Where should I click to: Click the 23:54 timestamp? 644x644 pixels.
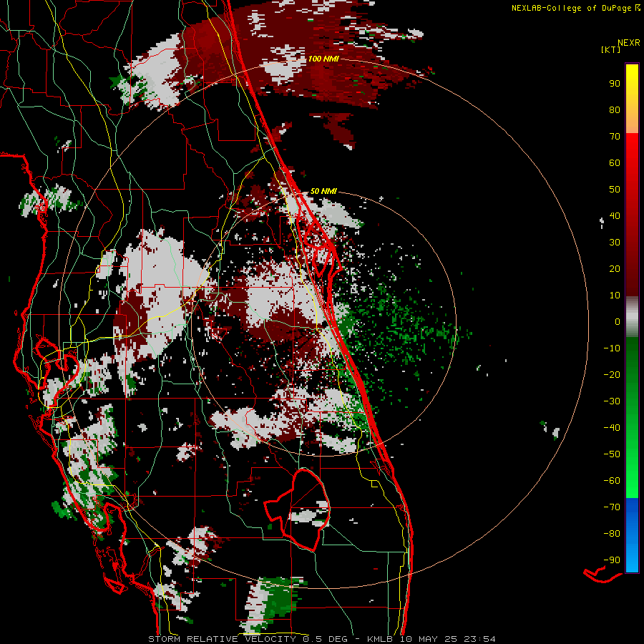(x=479, y=639)
